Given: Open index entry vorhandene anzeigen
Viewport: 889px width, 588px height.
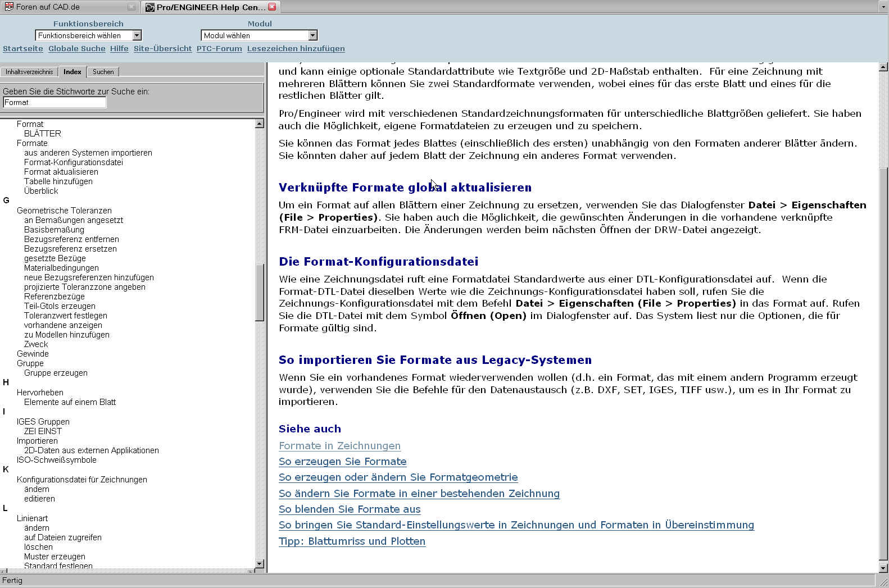Looking at the screenshot, I should tap(63, 325).
